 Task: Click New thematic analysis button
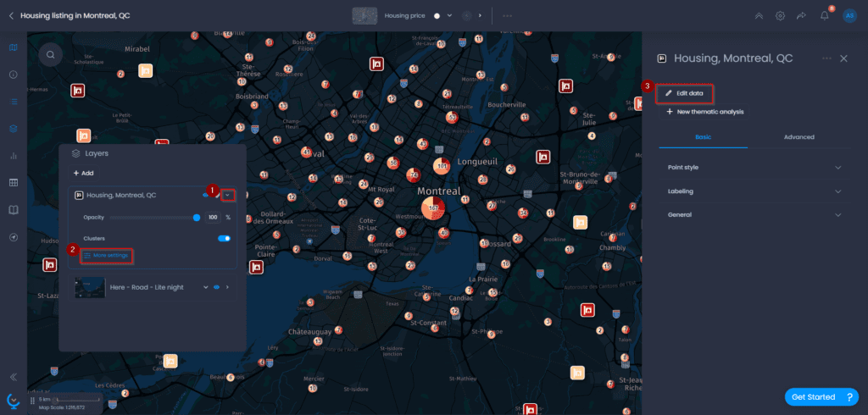[x=704, y=112]
